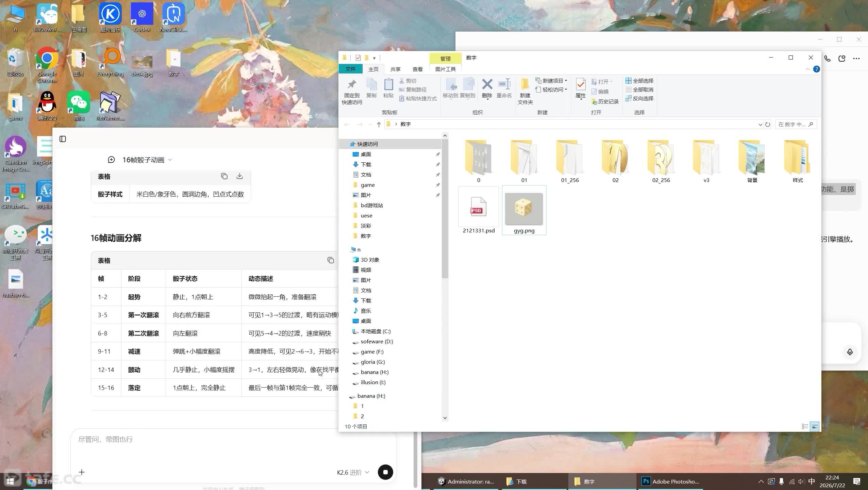Click the search box in 数字 folder
Image resolution: width=868 pixels, height=490 pixels.
[x=796, y=124]
